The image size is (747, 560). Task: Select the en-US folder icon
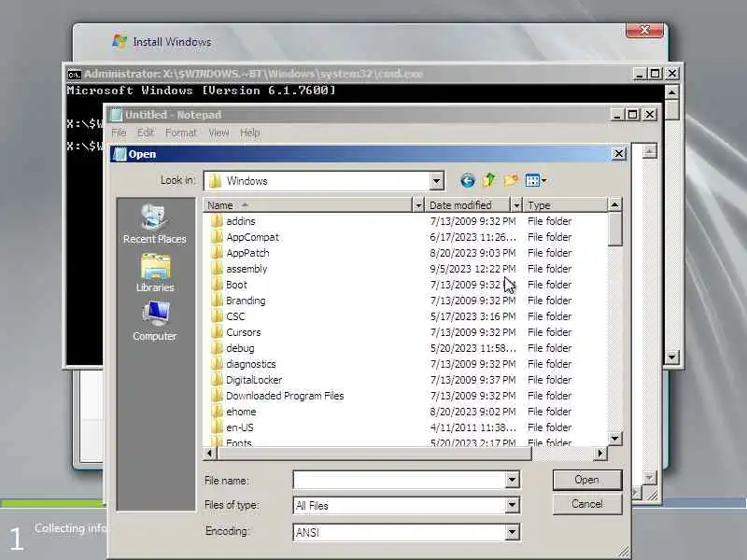click(x=217, y=427)
